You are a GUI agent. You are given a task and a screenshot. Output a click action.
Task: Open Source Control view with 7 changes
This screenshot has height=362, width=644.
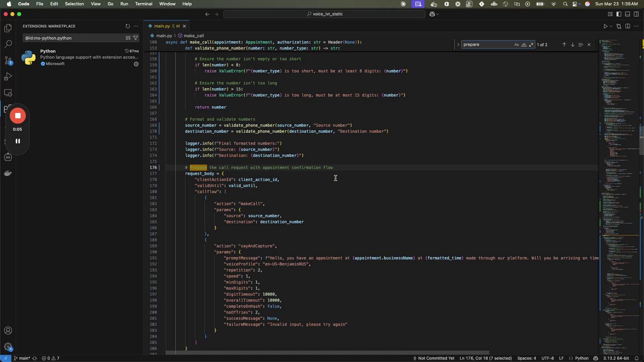(x=8, y=60)
